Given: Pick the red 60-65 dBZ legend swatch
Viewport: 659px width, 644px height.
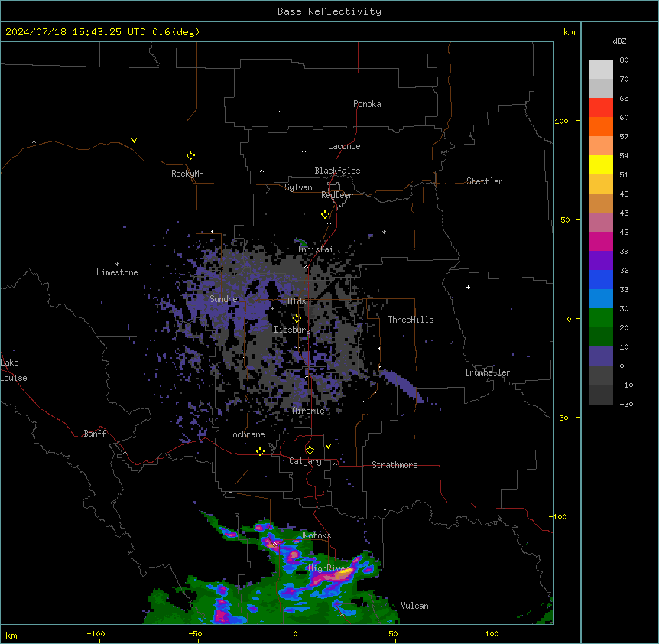Looking at the screenshot, I should [601, 108].
